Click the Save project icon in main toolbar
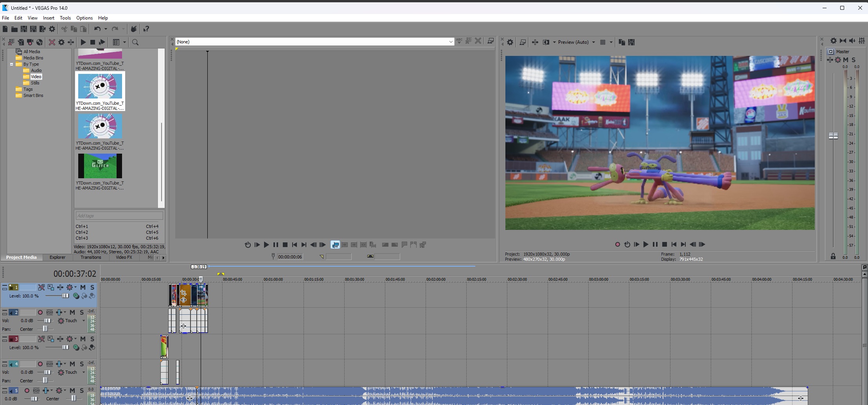Image resolution: width=868 pixels, height=405 pixels. (x=24, y=29)
